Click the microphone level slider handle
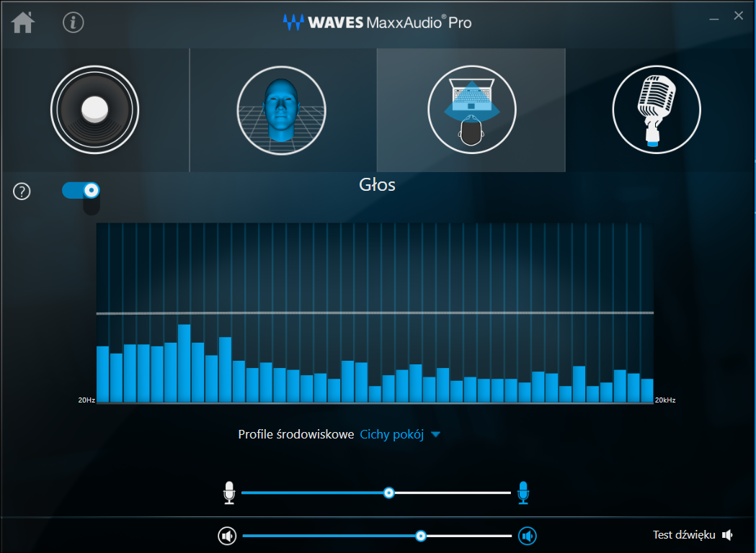 pos(388,493)
